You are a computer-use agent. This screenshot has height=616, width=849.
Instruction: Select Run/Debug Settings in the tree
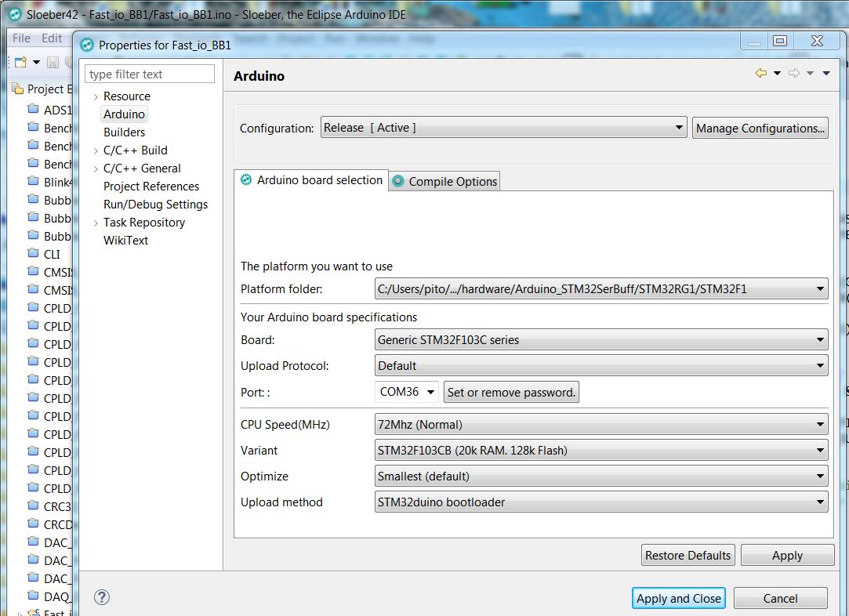tap(155, 205)
